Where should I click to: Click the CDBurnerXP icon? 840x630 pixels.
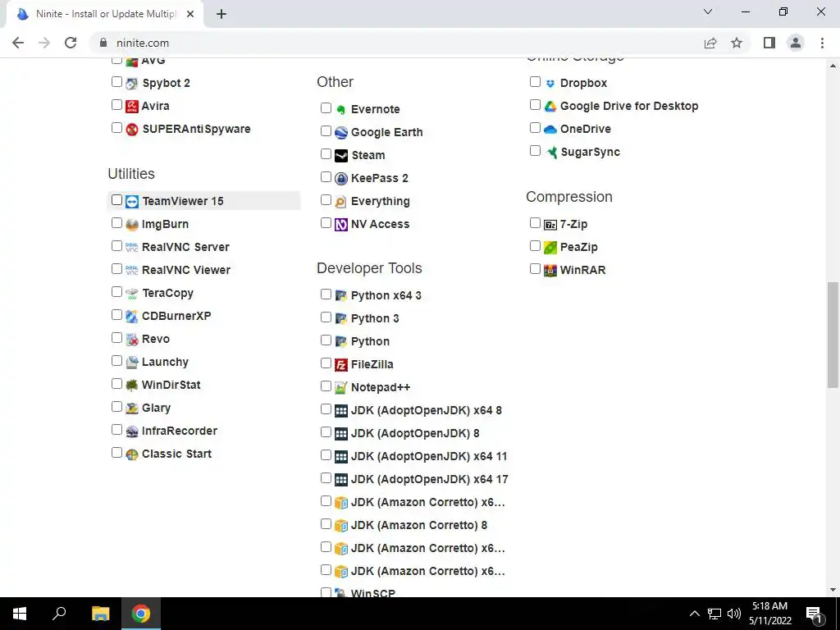pos(132,317)
